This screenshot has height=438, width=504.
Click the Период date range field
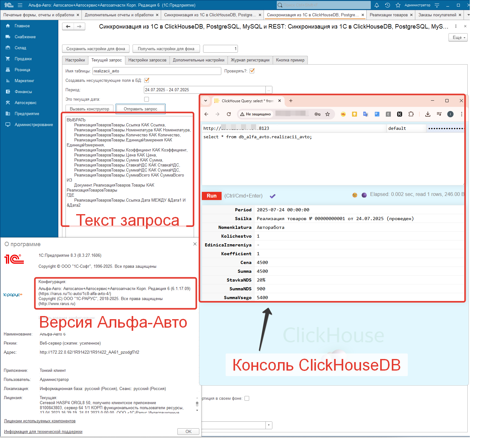click(x=205, y=90)
